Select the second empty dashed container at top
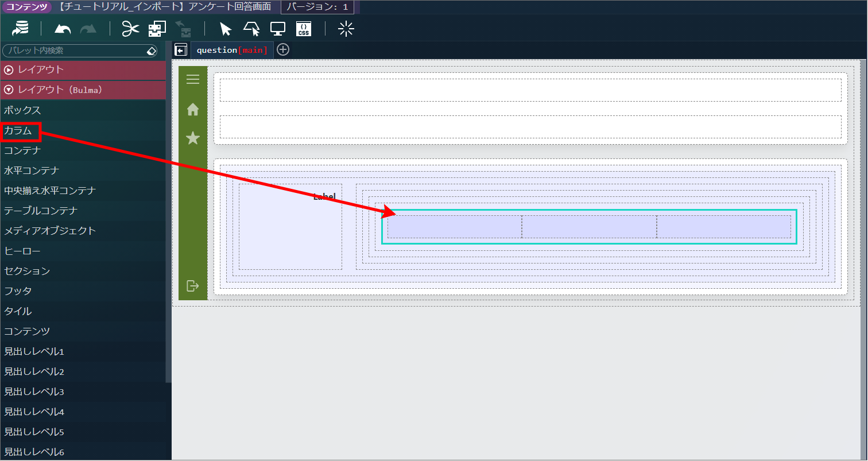The image size is (868, 461). [530, 127]
